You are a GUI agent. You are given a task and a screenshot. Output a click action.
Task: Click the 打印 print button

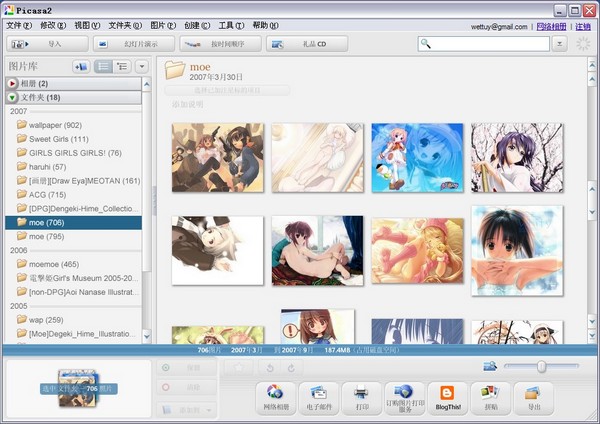362,397
